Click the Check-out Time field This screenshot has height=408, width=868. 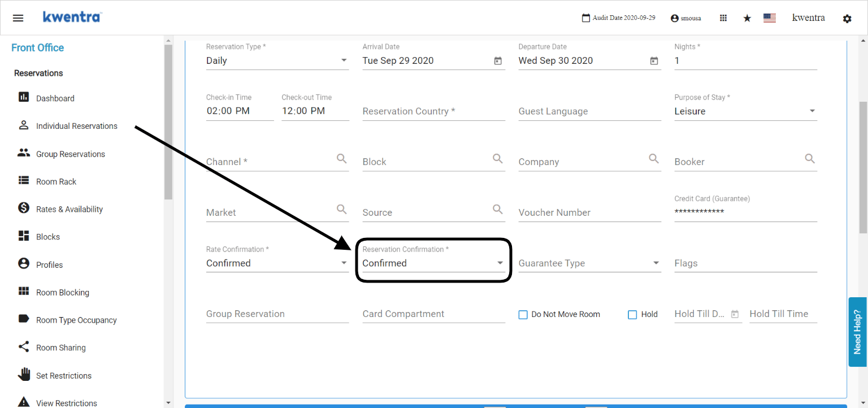[x=315, y=111]
